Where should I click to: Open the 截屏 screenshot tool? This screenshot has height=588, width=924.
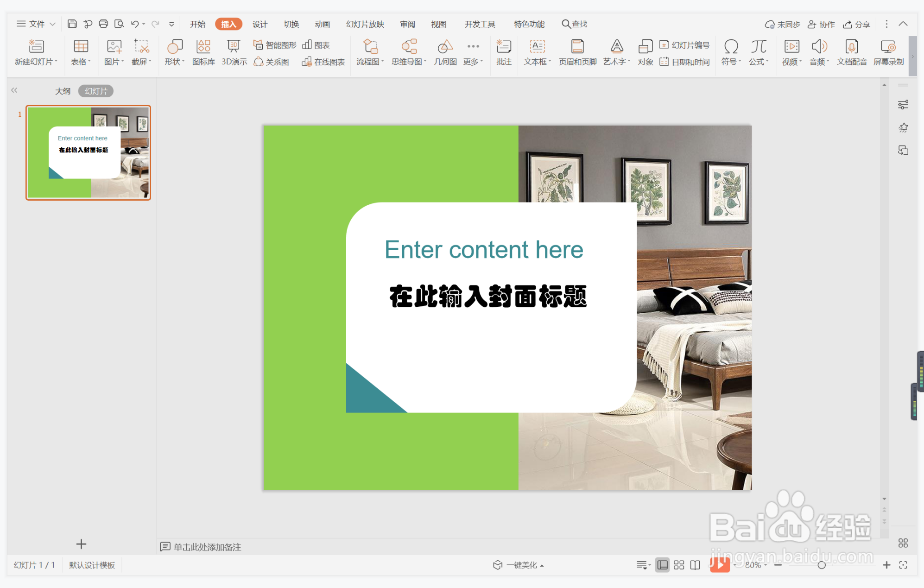[141, 52]
